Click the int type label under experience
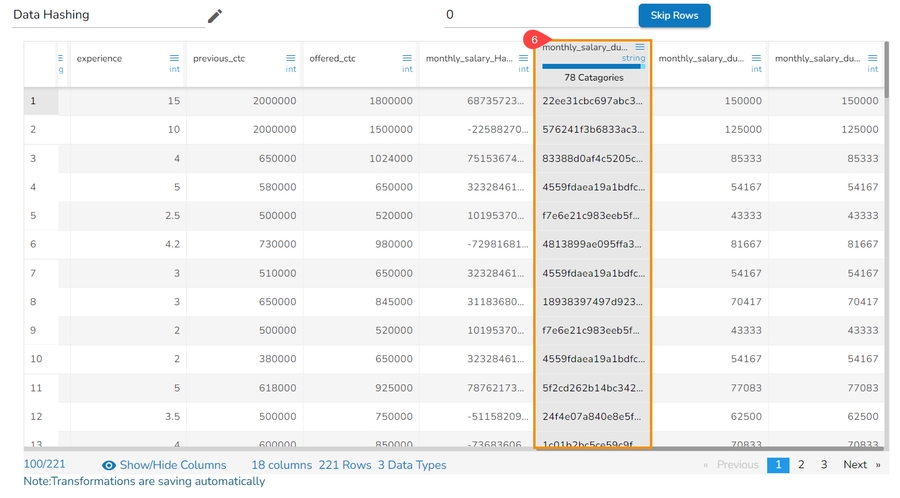The width and height of the screenshot is (900, 498). point(174,70)
